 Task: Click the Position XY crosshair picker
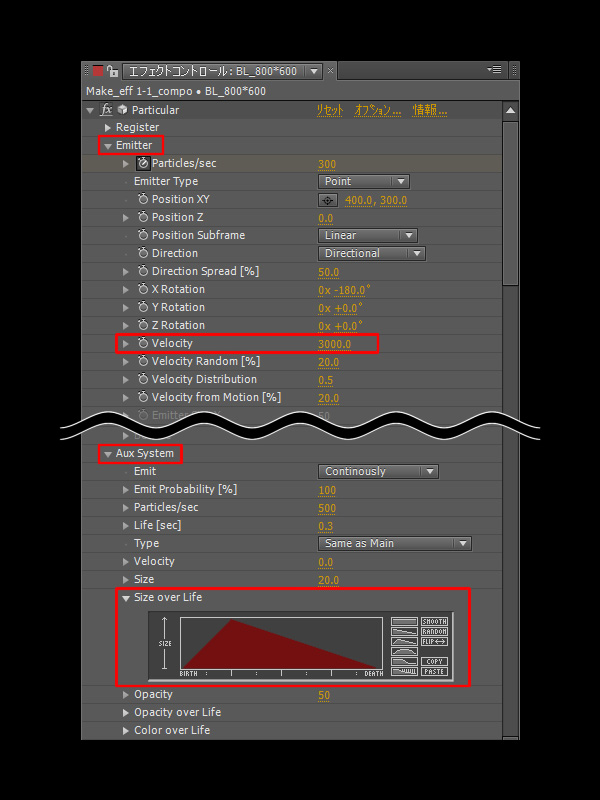click(x=328, y=200)
